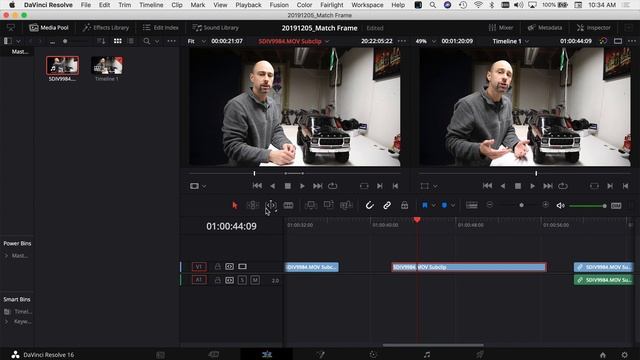Viewport: 640px width, 360px height.
Task: Click the media pool search icon
Action: [147, 41]
